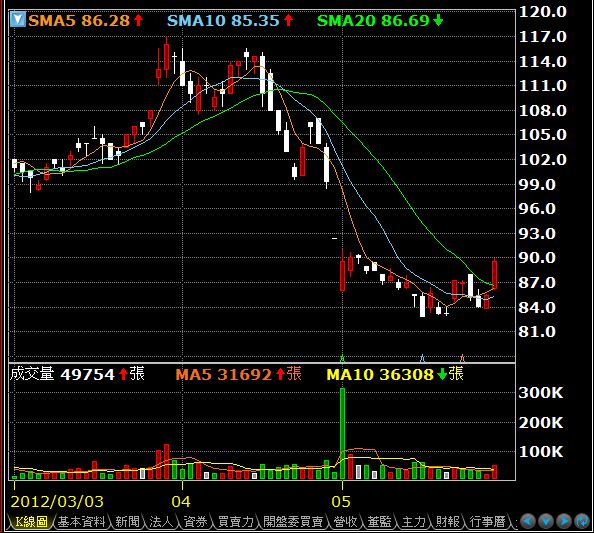The width and height of the screenshot is (594, 533).
Task: Click the 81.0 price axis label
Action: [537, 331]
